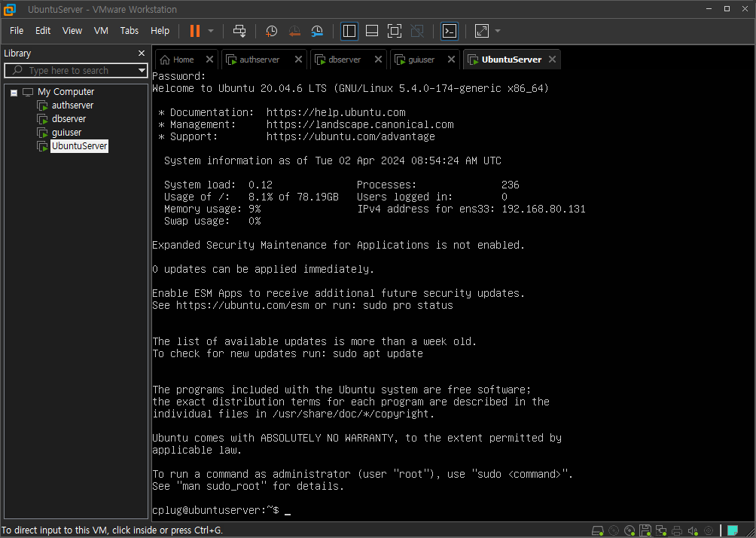The height and width of the screenshot is (538, 756).
Task: Suspend the VM with the orange pause icon
Action: (x=195, y=31)
